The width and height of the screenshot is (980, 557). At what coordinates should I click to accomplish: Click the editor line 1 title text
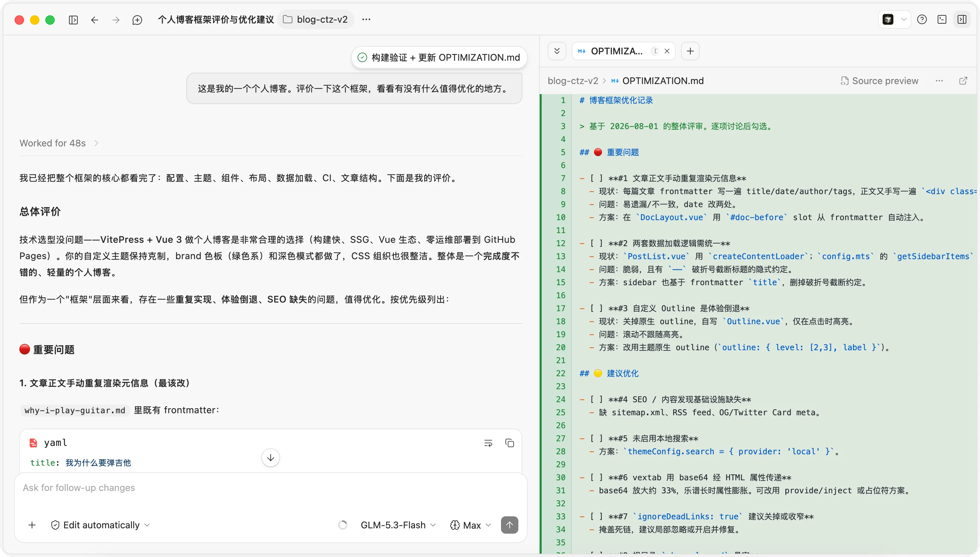point(616,100)
